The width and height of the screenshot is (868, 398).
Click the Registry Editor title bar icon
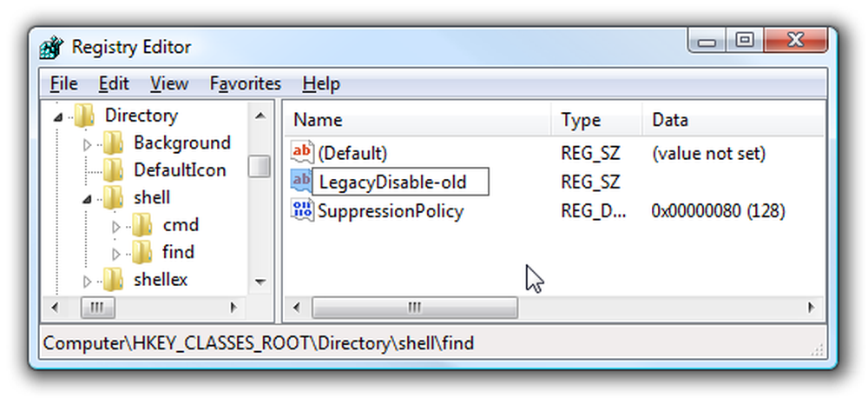(51, 47)
